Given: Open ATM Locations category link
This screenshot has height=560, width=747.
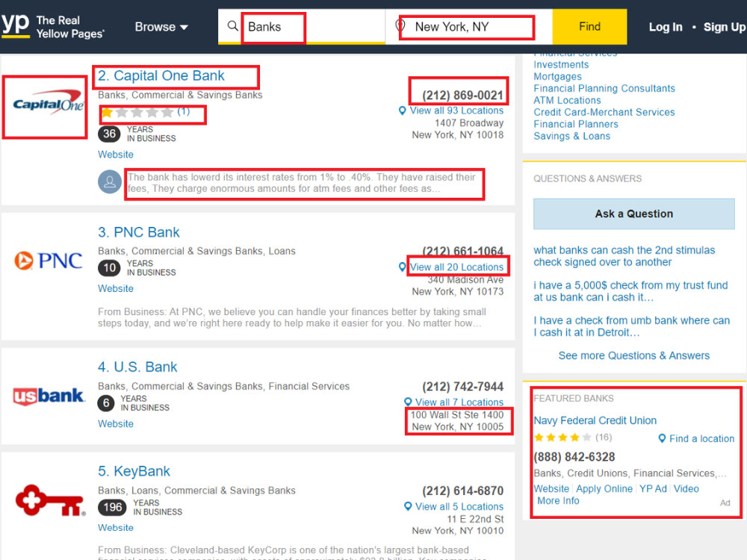Looking at the screenshot, I should [x=567, y=100].
